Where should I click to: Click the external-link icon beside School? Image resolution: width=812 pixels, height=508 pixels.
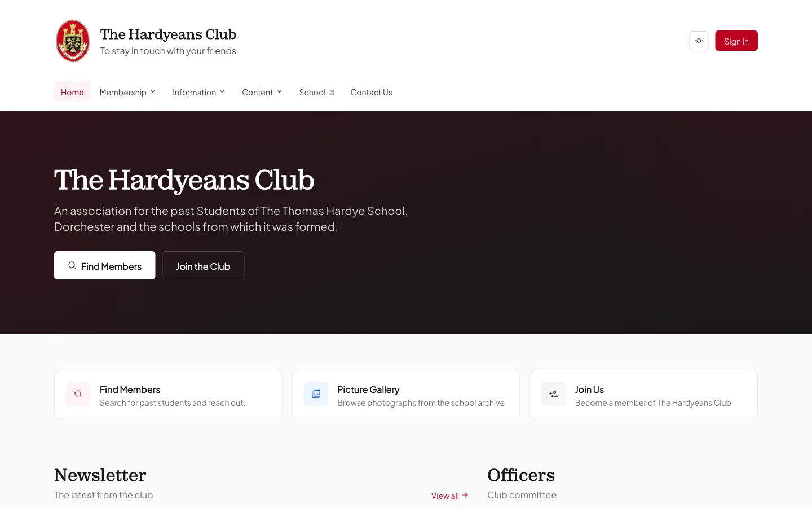pyautogui.click(x=332, y=93)
